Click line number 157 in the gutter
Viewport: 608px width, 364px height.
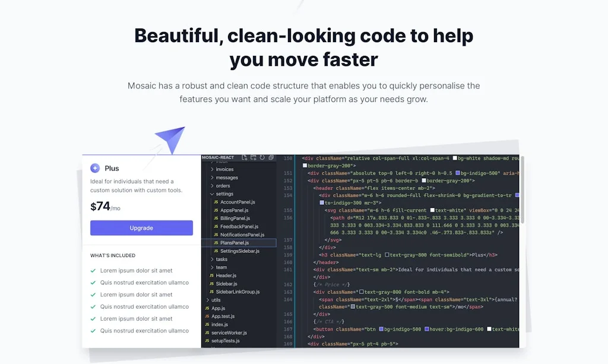pyautogui.click(x=288, y=240)
